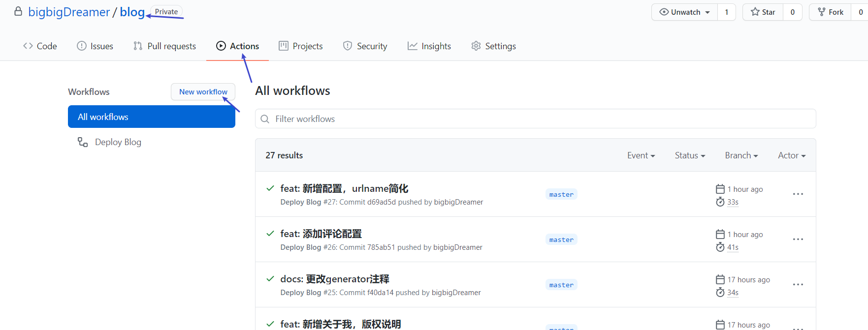
Task: Switch to the Issues tab
Action: (95, 46)
